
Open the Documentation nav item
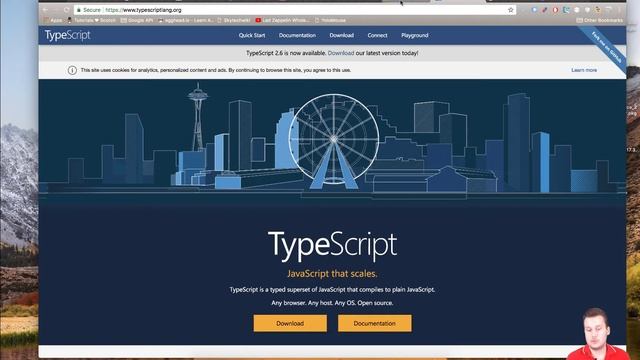pos(297,36)
